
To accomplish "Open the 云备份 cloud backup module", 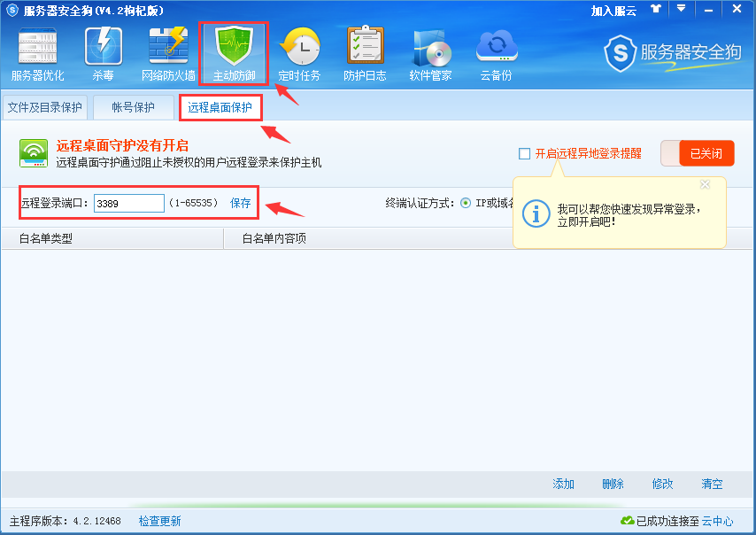I will (497, 54).
